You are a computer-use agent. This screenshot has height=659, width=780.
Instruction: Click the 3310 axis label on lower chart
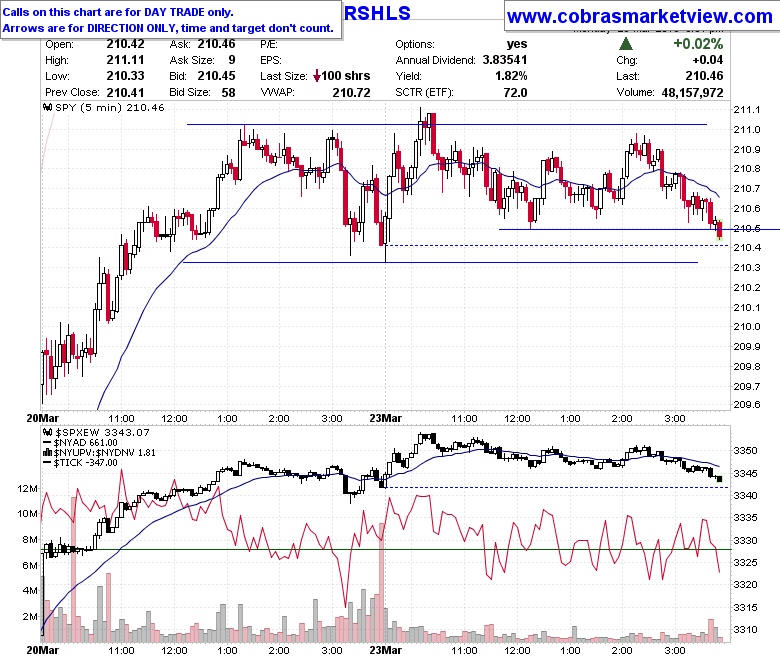[x=746, y=630]
